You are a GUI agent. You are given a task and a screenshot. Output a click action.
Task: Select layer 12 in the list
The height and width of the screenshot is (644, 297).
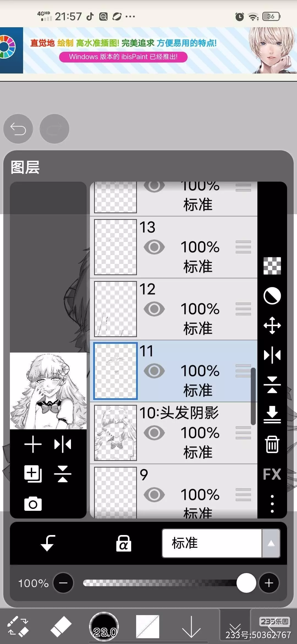(174, 309)
